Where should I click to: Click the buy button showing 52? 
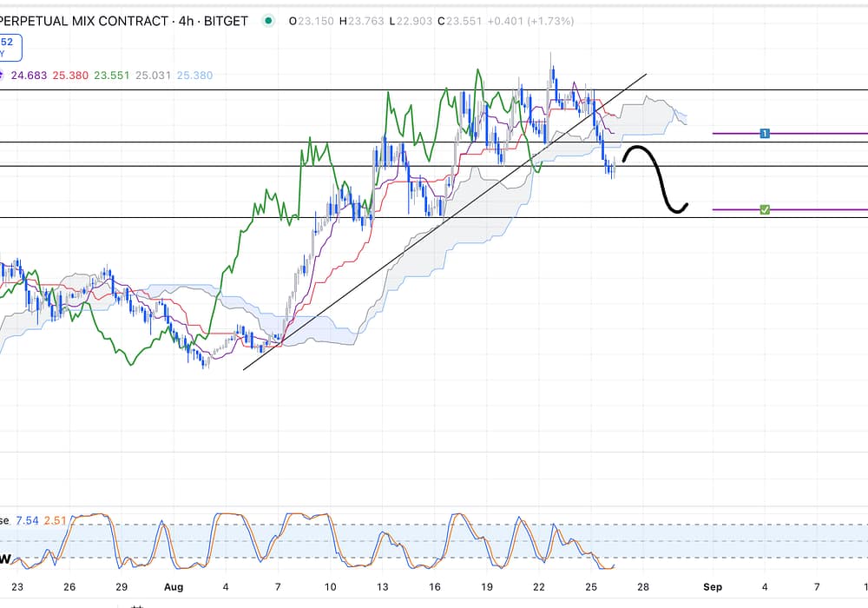tap(9, 47)
